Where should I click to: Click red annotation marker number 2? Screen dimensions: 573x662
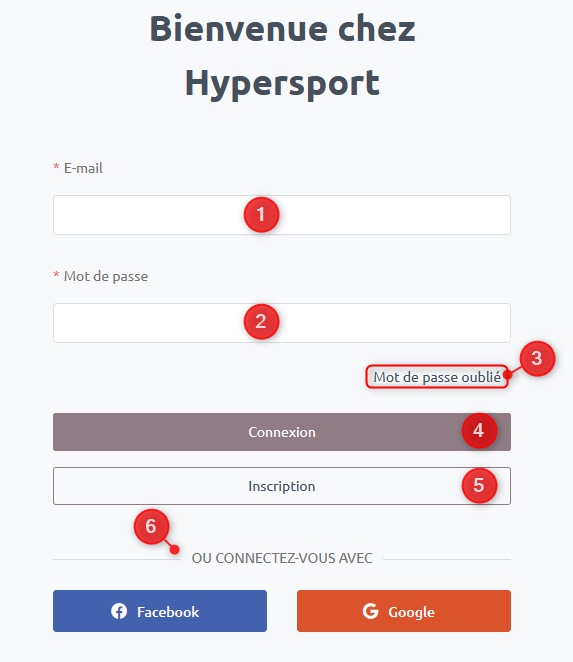pyautogui.click(x=261, y=322)
